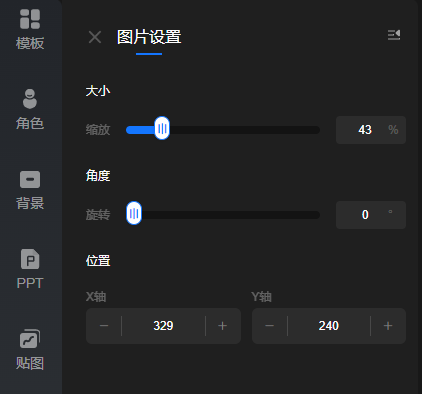Open the 背景 background panel
This screenshot has height=394, width=422.
(30, 190)
